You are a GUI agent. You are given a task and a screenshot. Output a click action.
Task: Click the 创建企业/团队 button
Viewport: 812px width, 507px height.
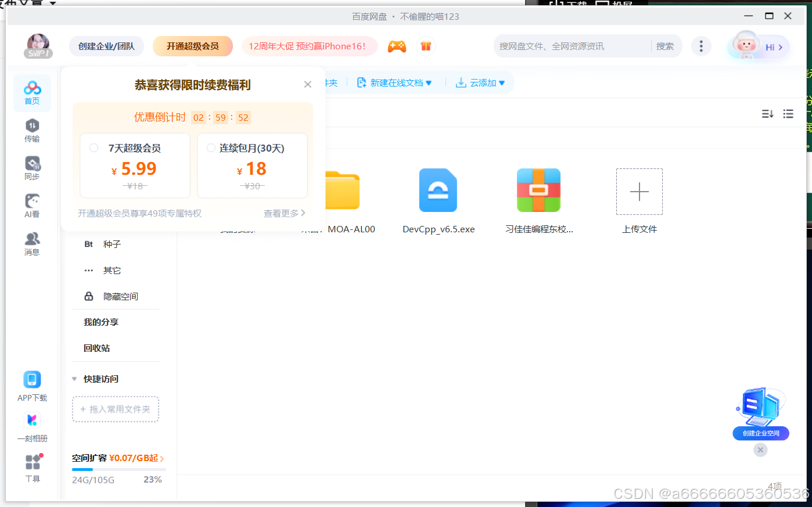click(106, 46)
